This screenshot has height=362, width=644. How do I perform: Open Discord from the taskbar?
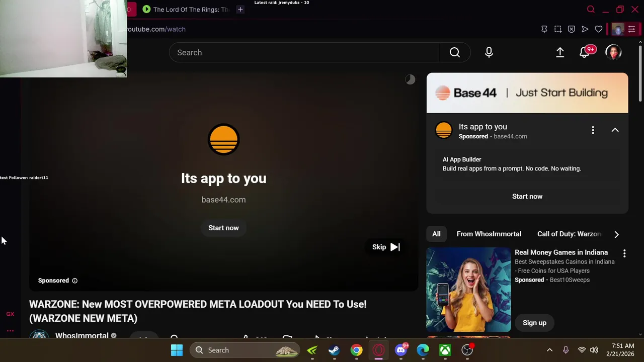(401, 350)
